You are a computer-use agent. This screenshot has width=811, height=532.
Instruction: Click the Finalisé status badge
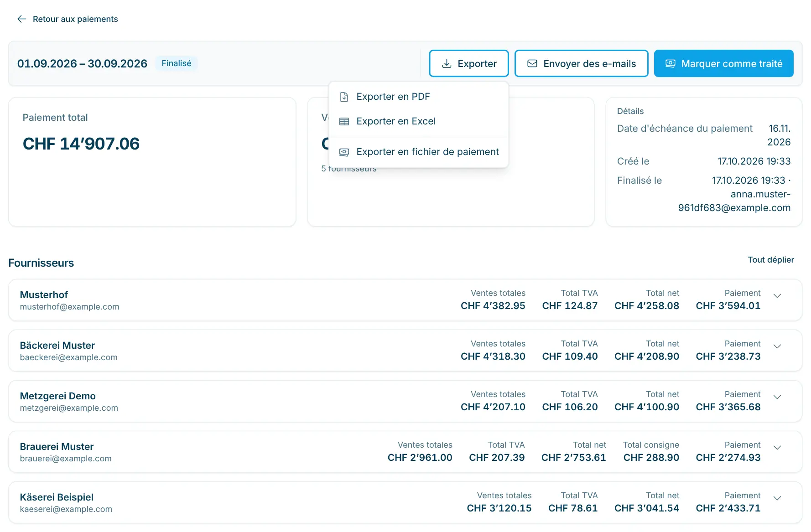(177, 63)
